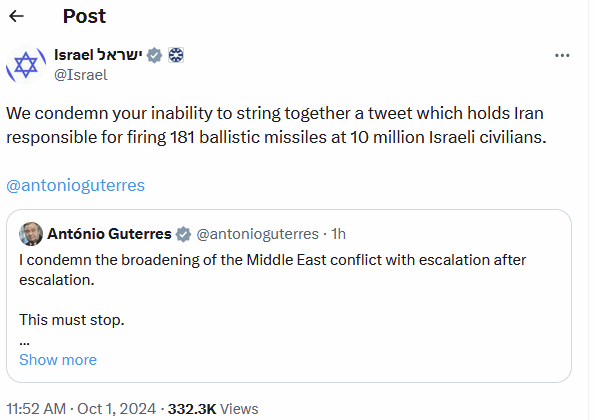
Task: Click @antonioguterres handle in quoted tweet header
Action: click(x=258, y=234)
